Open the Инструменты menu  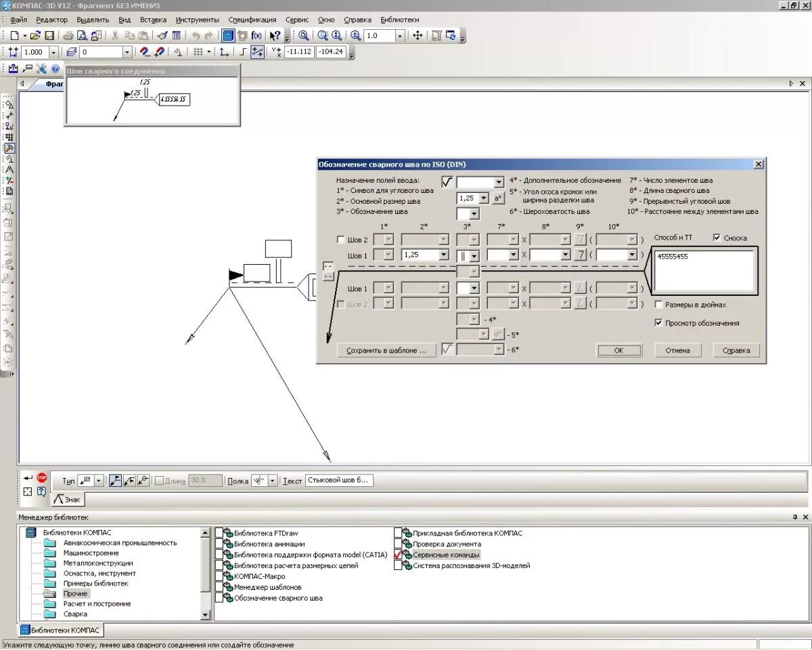pos(198,20)
